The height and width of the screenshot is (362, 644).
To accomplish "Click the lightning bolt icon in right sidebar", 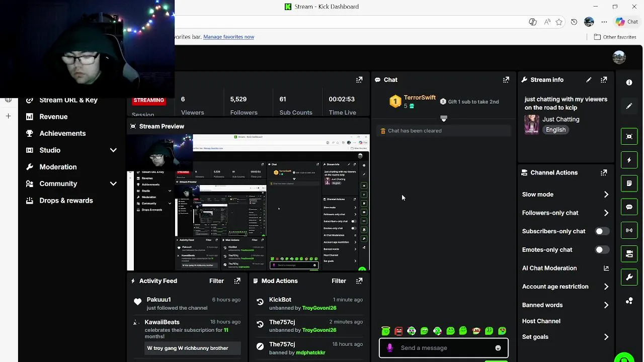I will point(629,160).
